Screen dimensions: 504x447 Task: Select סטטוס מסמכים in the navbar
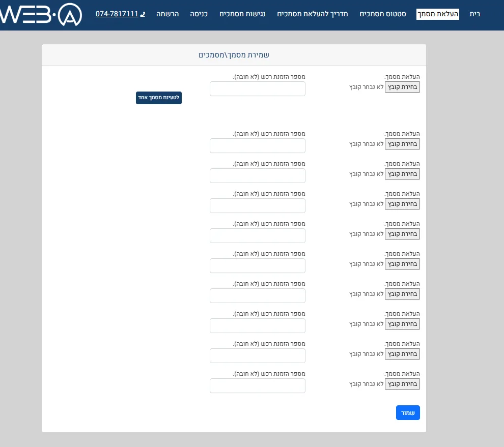[382, 14]
